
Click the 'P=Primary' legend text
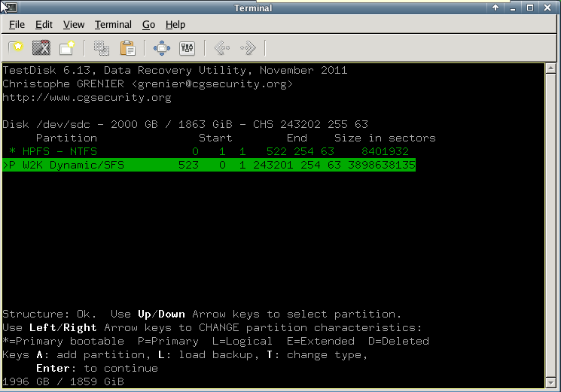168,342
